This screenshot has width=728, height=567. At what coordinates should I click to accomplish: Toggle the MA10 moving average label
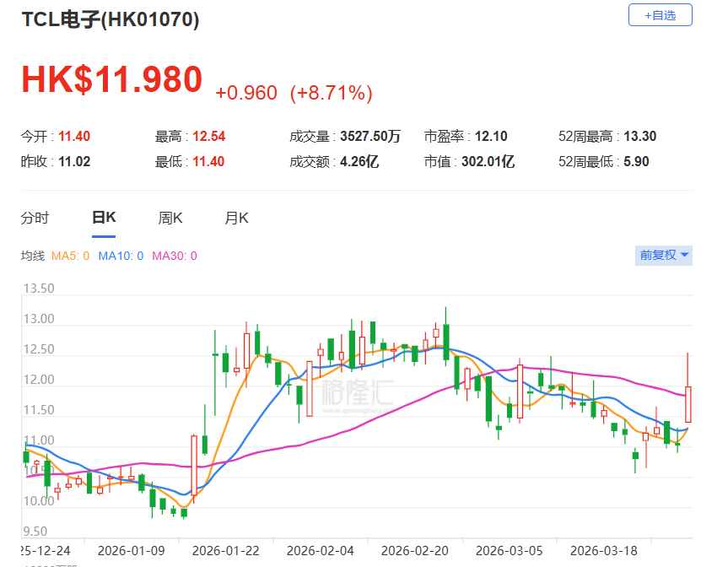pyautogui.click(x=121, y=256)
